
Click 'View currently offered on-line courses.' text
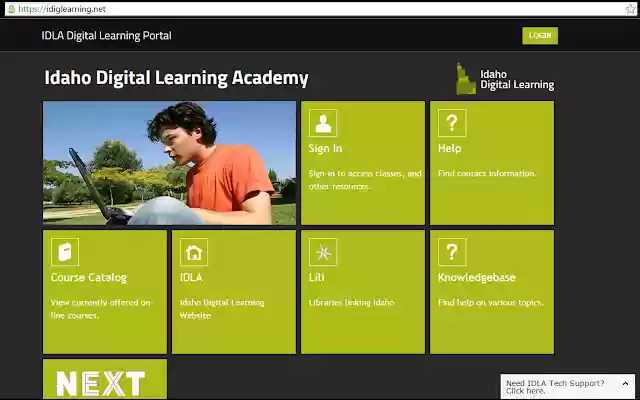(101, 309)
